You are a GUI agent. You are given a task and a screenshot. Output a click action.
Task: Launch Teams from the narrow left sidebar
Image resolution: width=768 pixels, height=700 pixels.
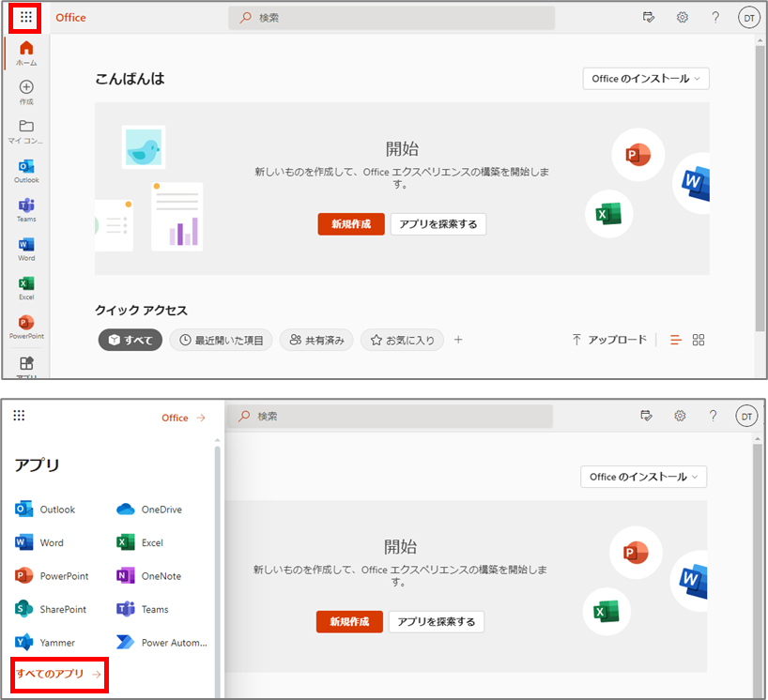26,210
